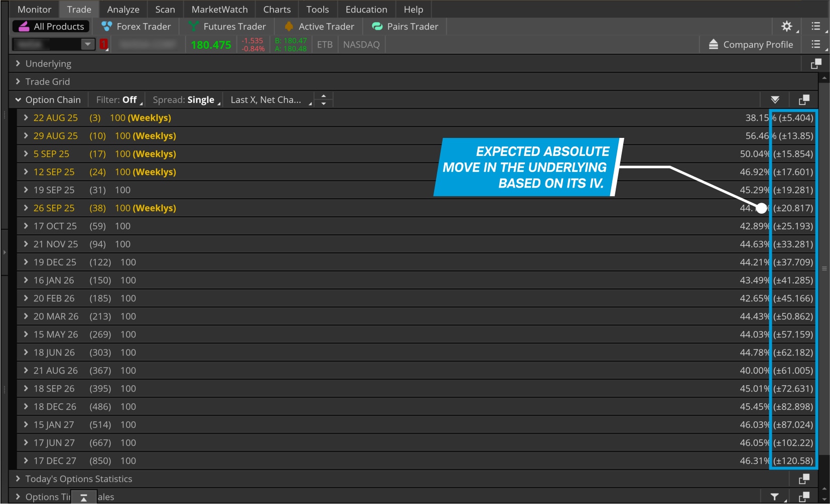Click the All Products icon button

[51, 27]
